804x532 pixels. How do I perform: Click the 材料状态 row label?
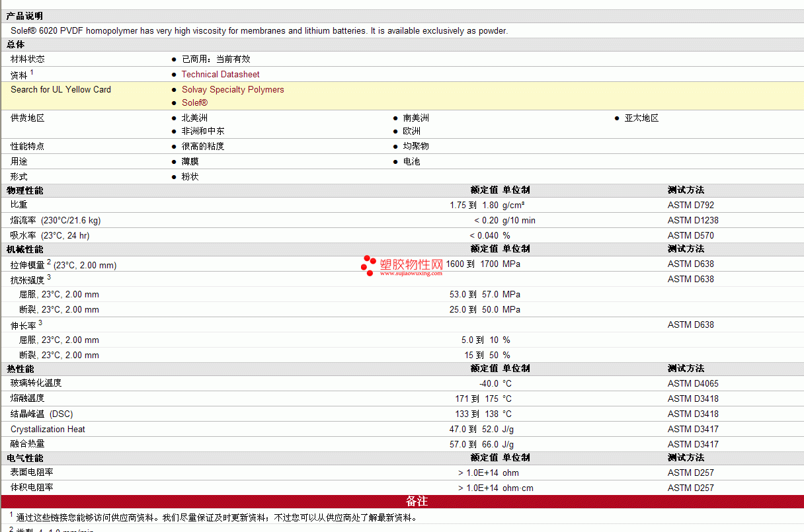click(28, 59)
